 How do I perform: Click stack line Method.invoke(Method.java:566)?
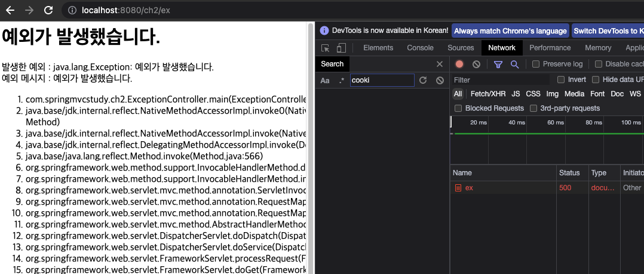point(144,156)
